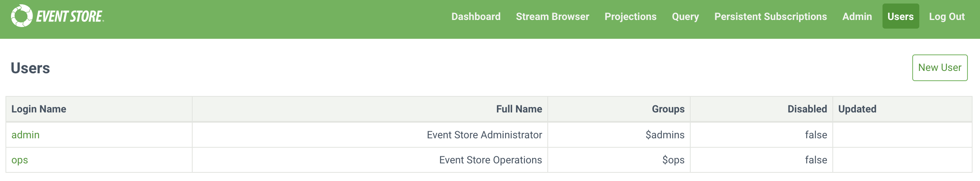Viewport: 980px width, 181px height.
Task: Click the Updated column header
Action: point(857,109)
